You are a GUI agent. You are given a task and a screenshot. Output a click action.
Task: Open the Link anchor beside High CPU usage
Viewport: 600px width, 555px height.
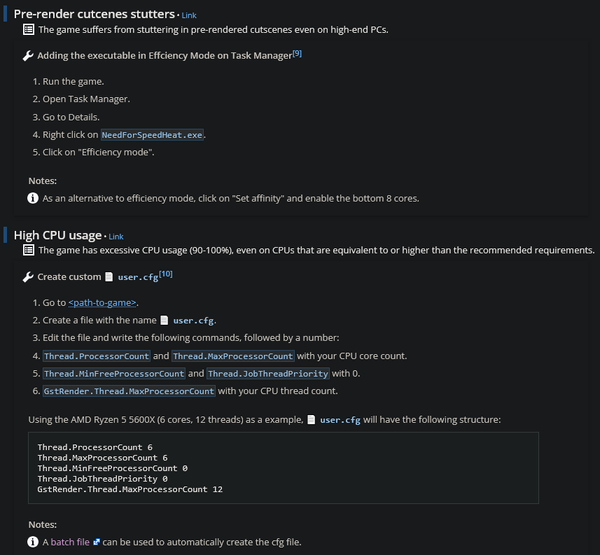tap(116, 237)
